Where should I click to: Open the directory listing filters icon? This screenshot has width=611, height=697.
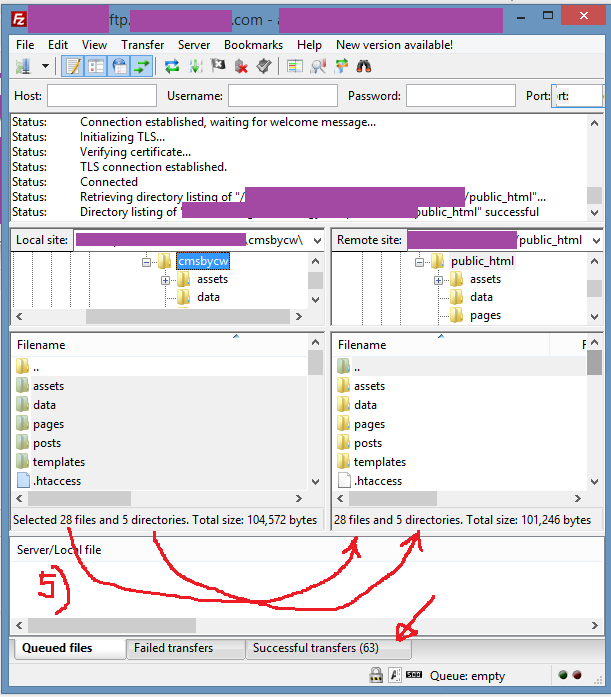(295, 67)
